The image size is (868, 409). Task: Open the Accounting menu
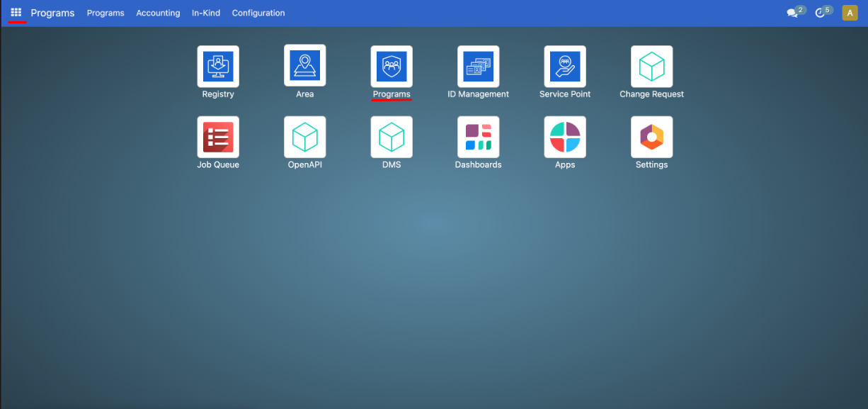tap(158, 13)
